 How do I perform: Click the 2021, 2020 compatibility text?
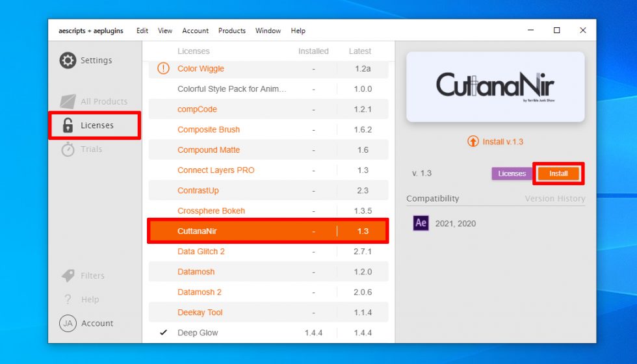pos(456,224)
